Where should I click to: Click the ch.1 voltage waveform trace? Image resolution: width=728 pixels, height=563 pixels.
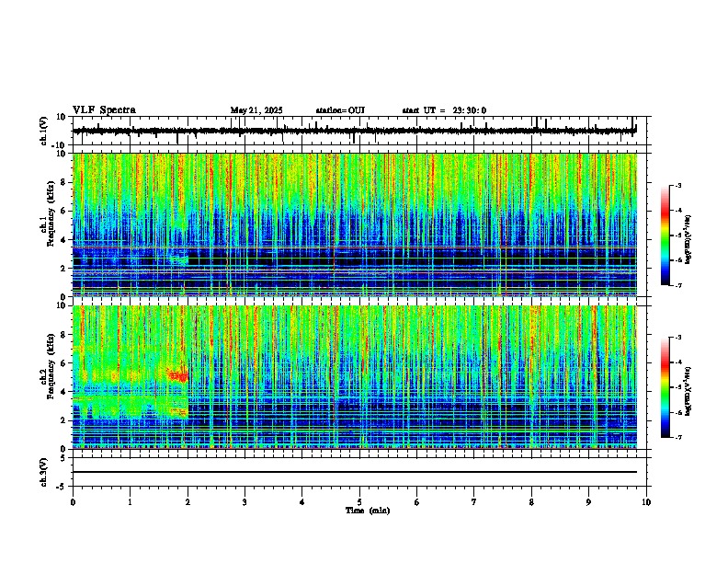tap(354, 131)
